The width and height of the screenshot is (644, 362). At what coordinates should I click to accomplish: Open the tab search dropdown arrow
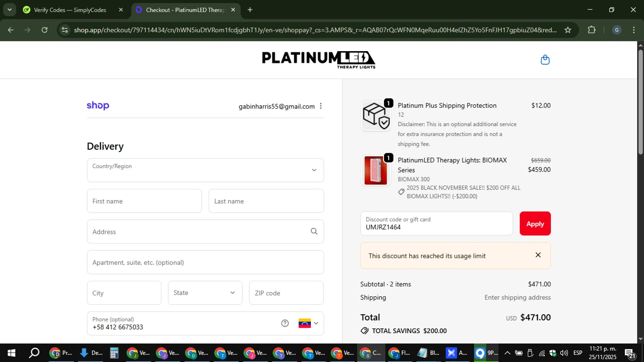9,9
